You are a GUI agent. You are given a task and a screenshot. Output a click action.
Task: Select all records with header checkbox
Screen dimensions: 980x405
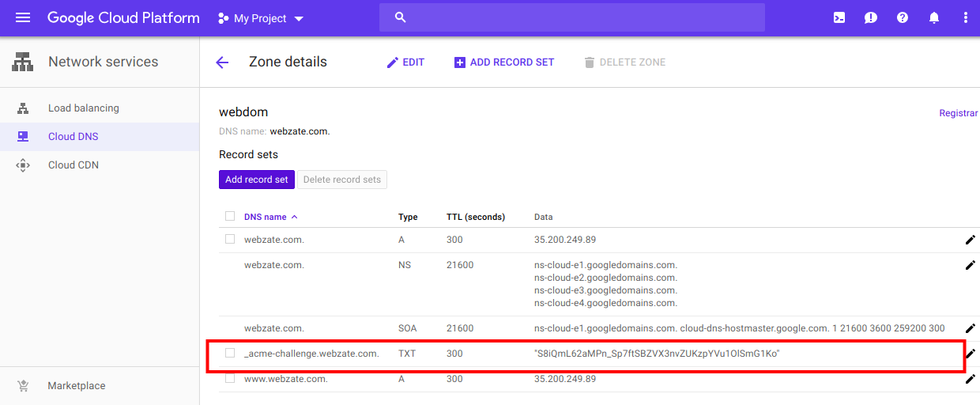[230, 216]
